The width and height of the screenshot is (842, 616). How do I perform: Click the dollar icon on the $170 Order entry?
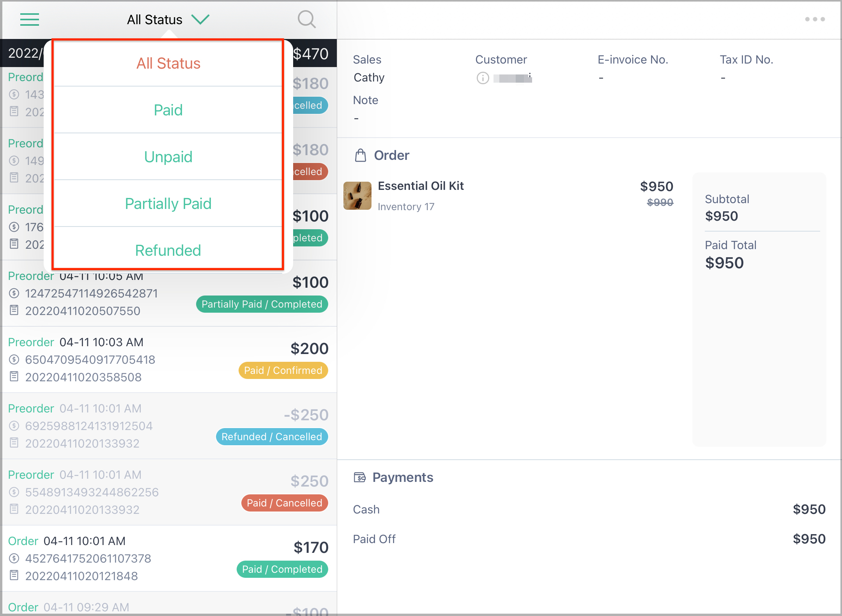click(x=15, y=558)
